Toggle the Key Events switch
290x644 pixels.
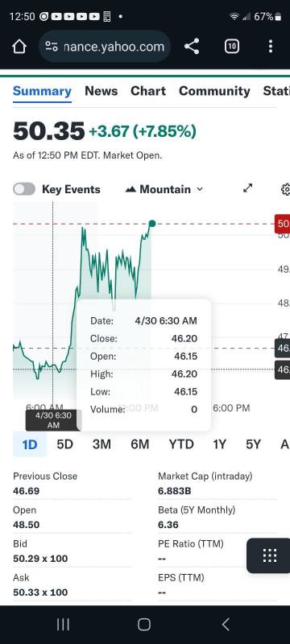(24, 189)
